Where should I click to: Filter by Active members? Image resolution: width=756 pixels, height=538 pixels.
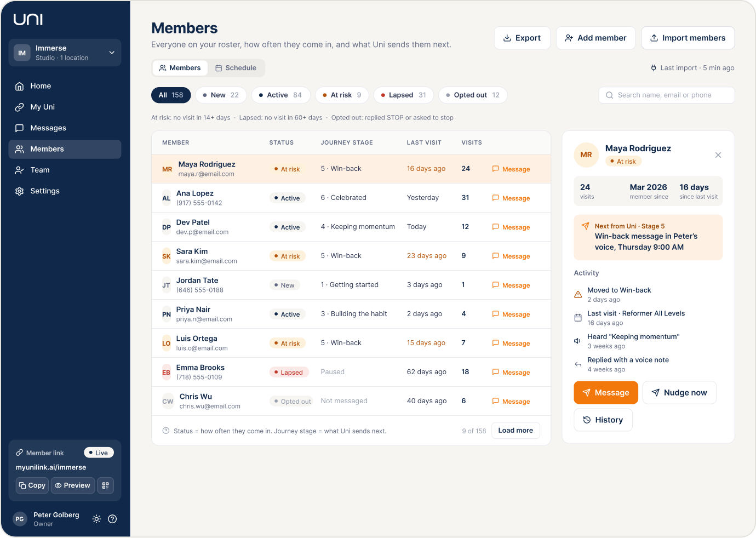280,95
